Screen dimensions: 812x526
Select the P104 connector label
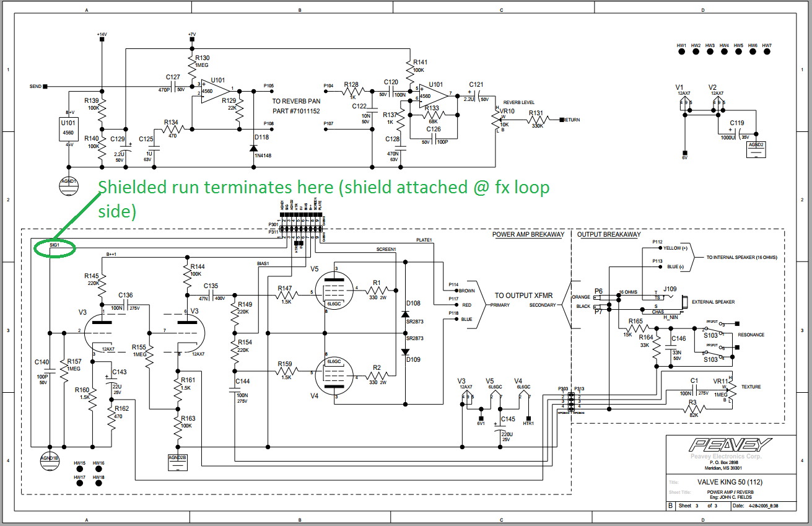pos(328,85)
